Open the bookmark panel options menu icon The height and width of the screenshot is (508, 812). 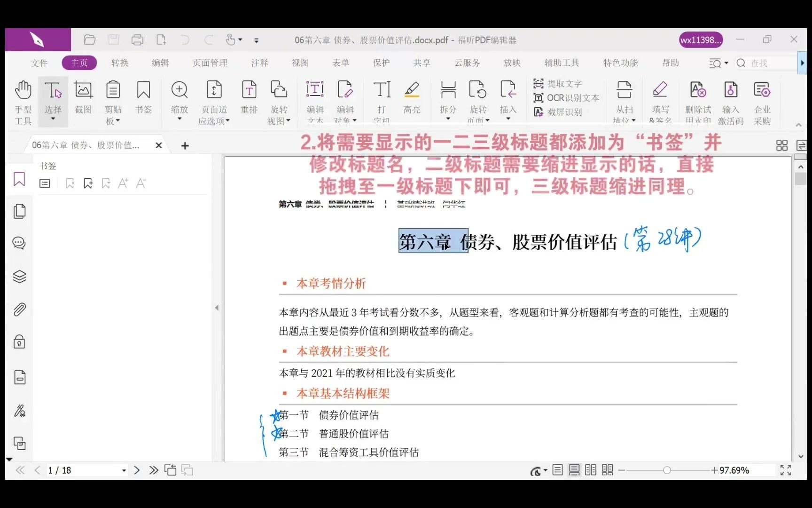pos(45,183)
